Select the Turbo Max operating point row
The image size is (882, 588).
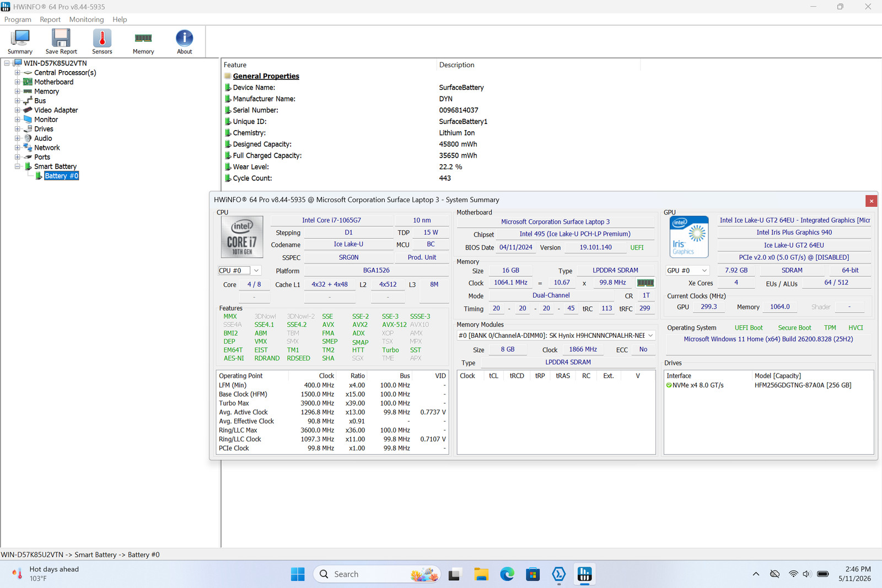click(x=332, y=403)
